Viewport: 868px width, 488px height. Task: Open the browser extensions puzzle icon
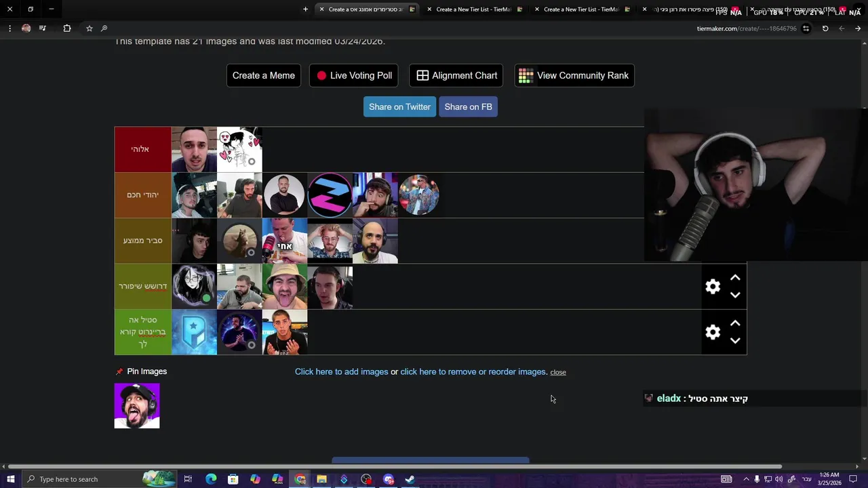[x=66, y=28]
